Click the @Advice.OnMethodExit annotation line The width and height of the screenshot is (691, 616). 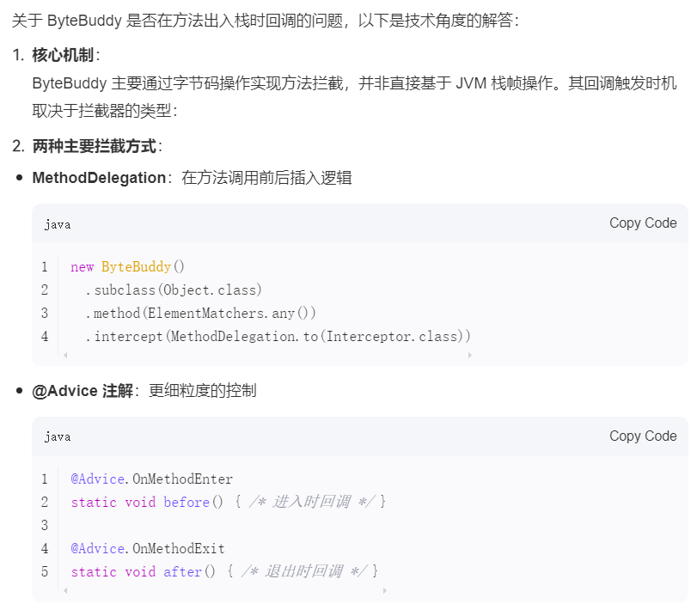144,548
